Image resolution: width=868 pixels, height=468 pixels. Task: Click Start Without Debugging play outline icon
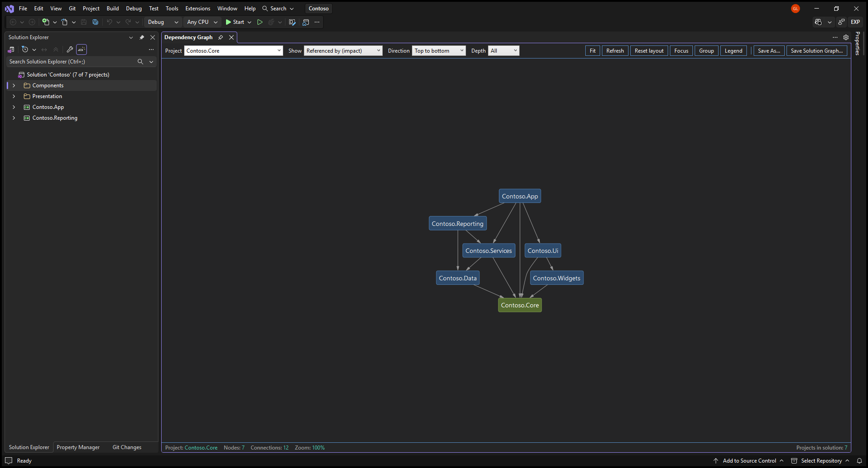click(x=260, y=22)
